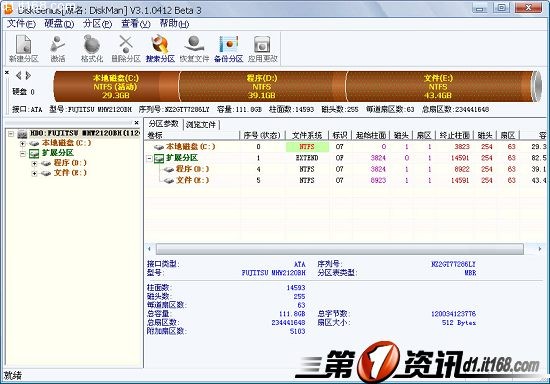Click the left arrow of the horizontal scrollbar

point(150,249)
